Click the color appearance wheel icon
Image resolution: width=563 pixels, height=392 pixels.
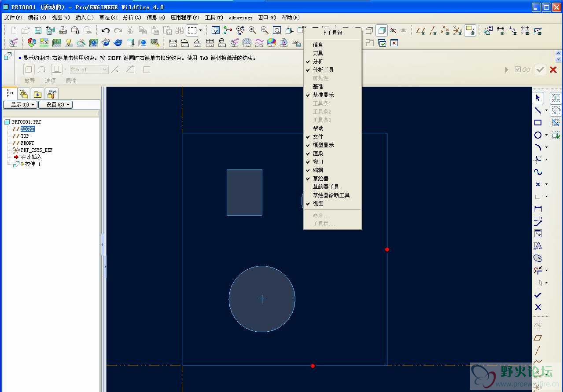(32, 43)
